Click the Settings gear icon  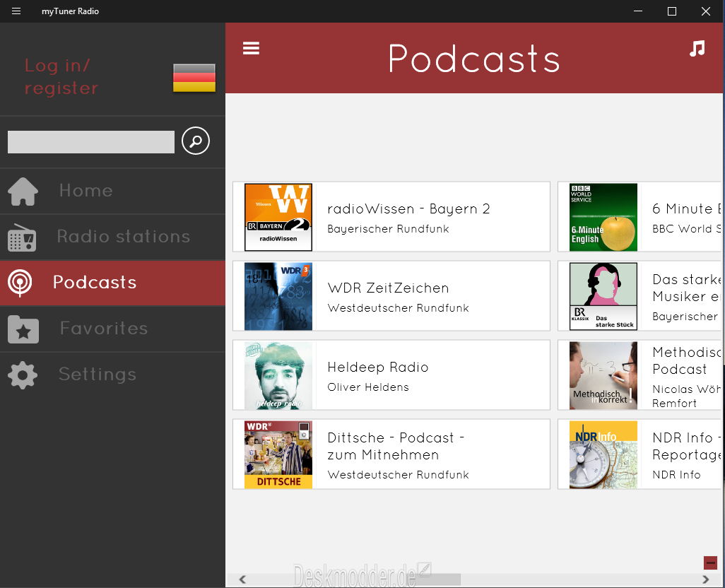[23, 375]
